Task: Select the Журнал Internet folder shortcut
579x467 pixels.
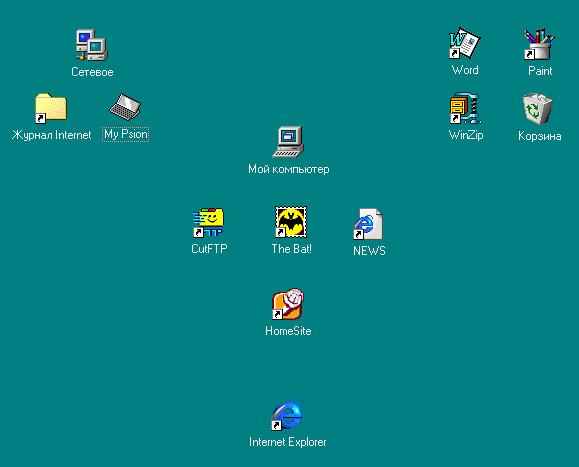Action: coord(51,108)
